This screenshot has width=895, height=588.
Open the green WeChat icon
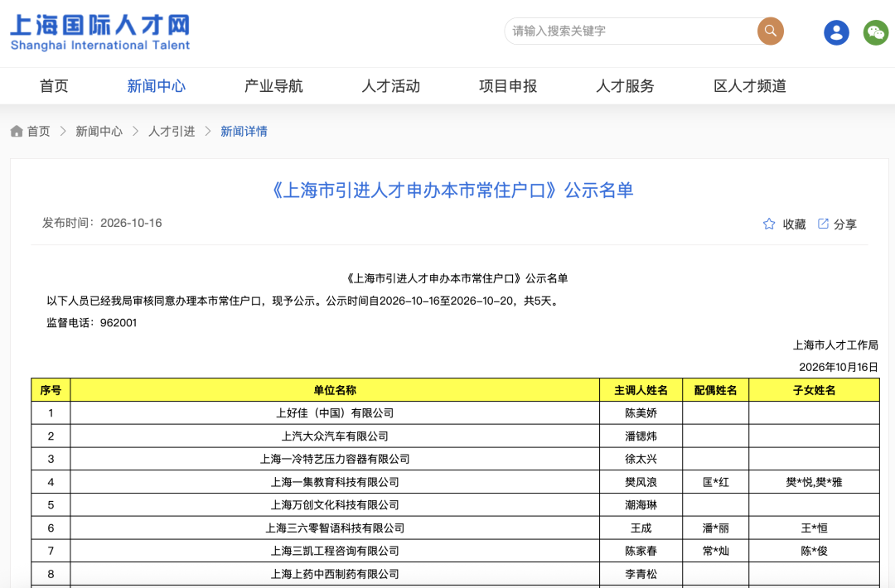876,32
